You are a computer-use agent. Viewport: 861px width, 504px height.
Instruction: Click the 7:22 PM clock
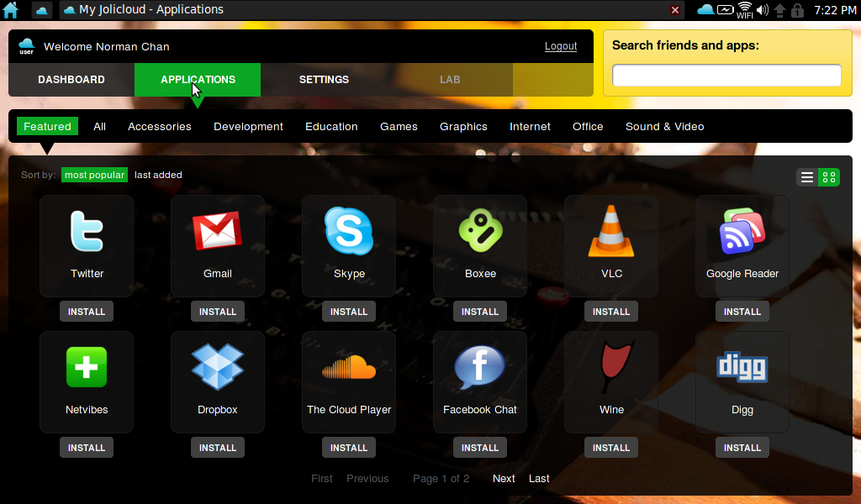[835, 10]
